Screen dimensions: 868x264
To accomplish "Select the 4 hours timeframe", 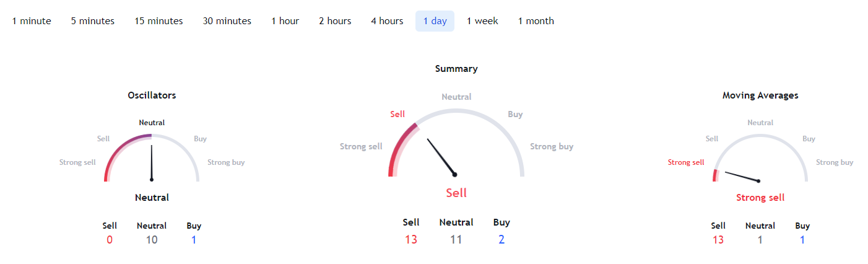I will click(x=387, y=21).
